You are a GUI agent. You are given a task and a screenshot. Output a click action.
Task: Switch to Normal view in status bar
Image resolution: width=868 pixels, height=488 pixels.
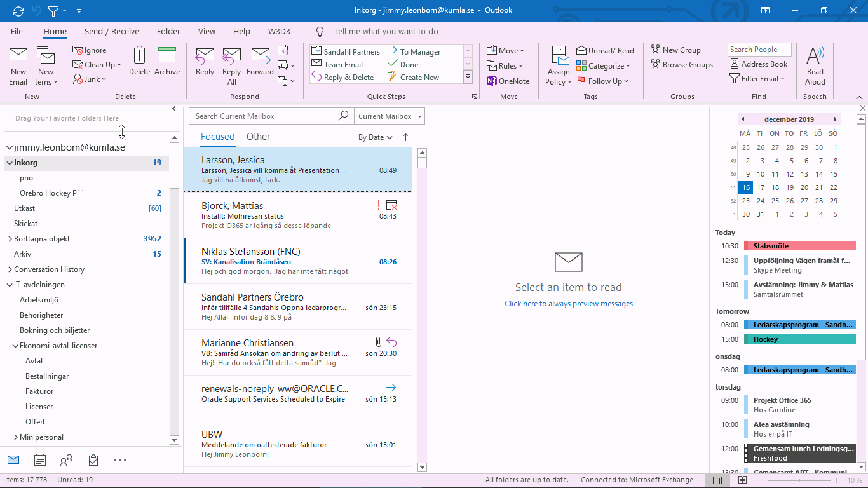coord(717,480)
